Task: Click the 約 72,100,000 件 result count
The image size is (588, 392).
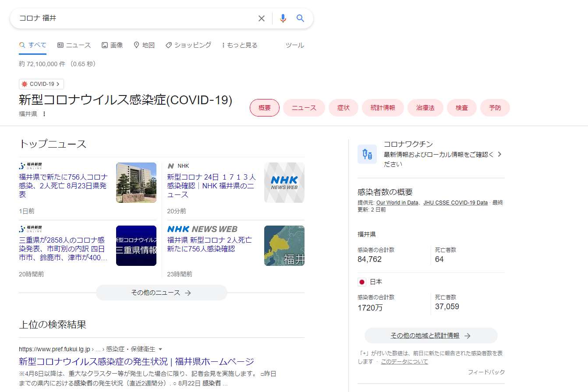Action: point(42,64)
